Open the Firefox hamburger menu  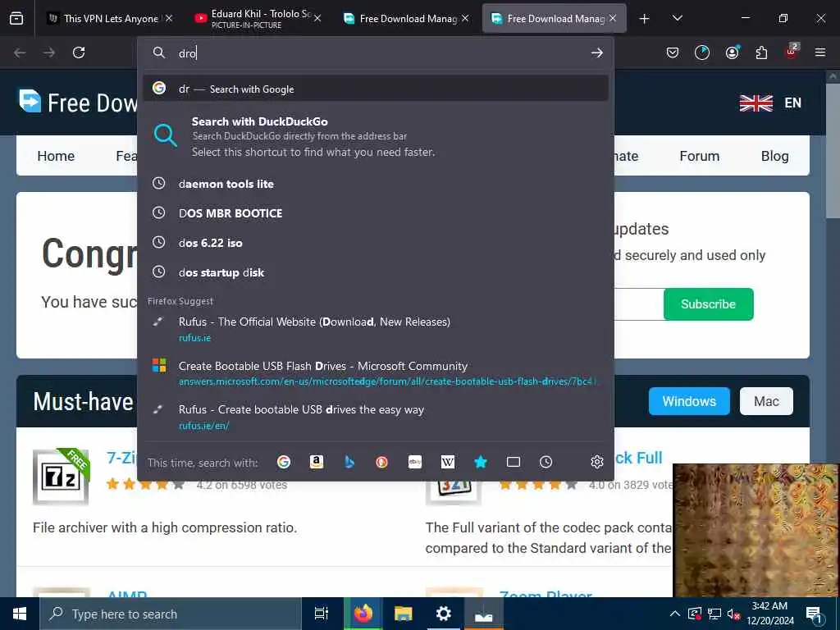coord(820,52)
